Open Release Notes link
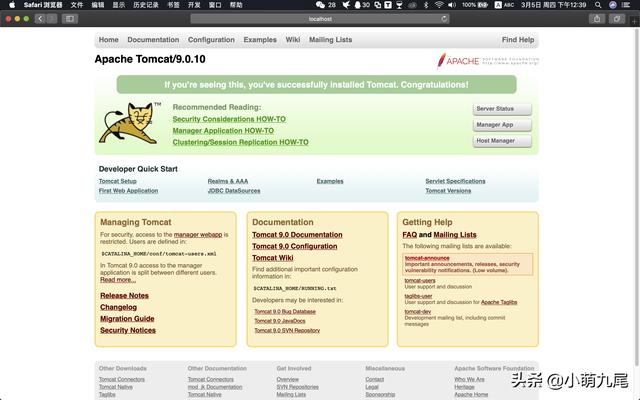 click(x=124, y=296)
